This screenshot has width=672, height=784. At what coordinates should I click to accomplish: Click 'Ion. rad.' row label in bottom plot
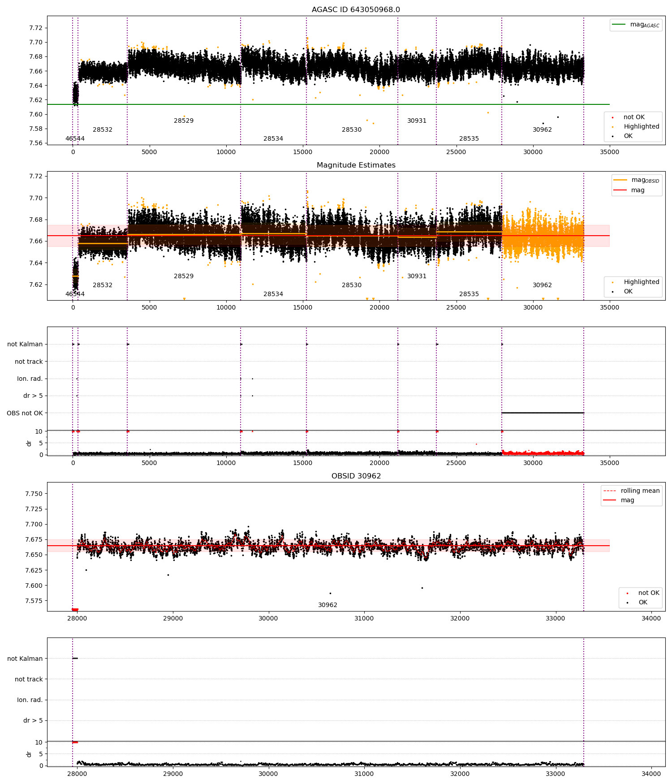point(30,700)
